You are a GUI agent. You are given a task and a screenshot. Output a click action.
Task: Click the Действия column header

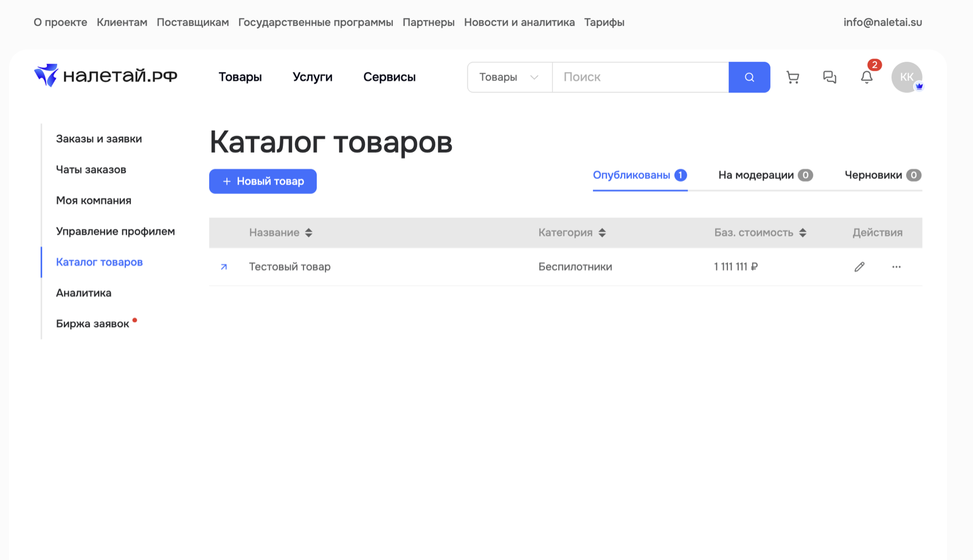pos(878,233)
